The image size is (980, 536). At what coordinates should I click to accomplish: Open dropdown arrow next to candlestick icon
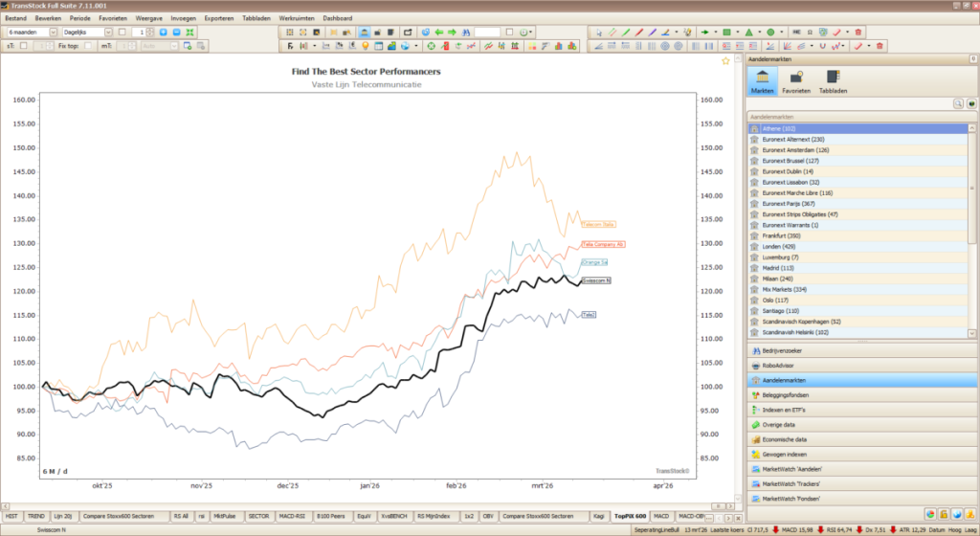tap(314, 46)
